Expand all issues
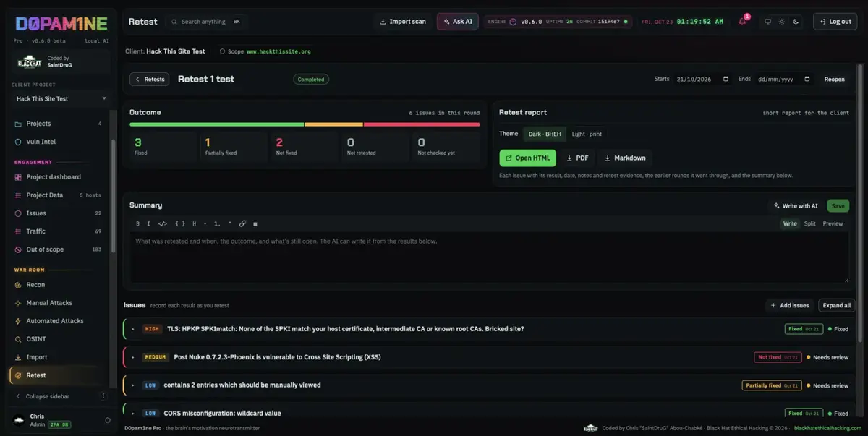 click(x=837, y=305)
